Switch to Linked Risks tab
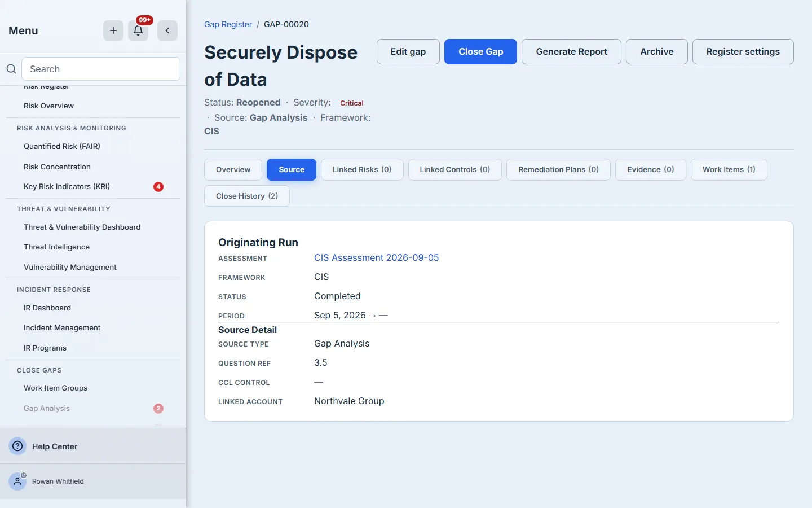This screenshot has height=508, width=812. (362, 169)
